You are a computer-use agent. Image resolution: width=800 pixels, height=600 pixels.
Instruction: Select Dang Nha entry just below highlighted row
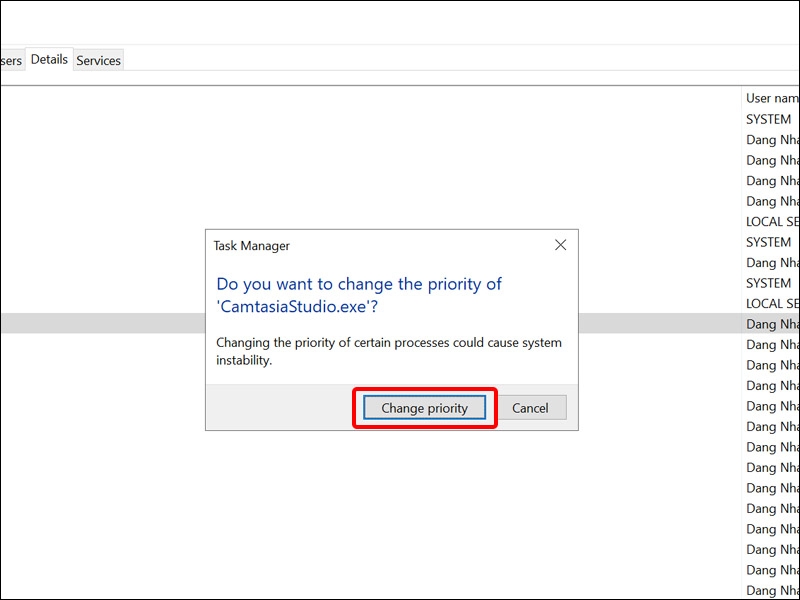[772, 345]
